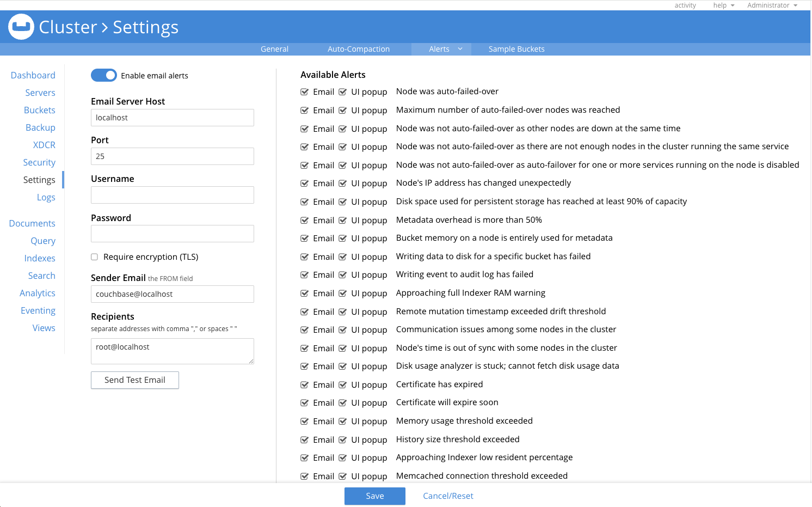
Task: Open the help dropdown menu
Action: pos(723,5)
